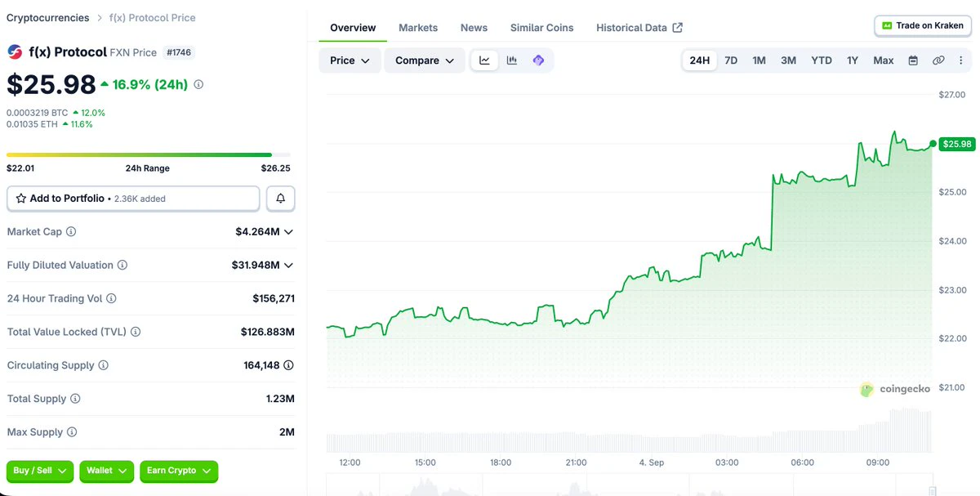
Task: Go to Cryptocurrencies breadcrumb link
Action: [47, 17]
